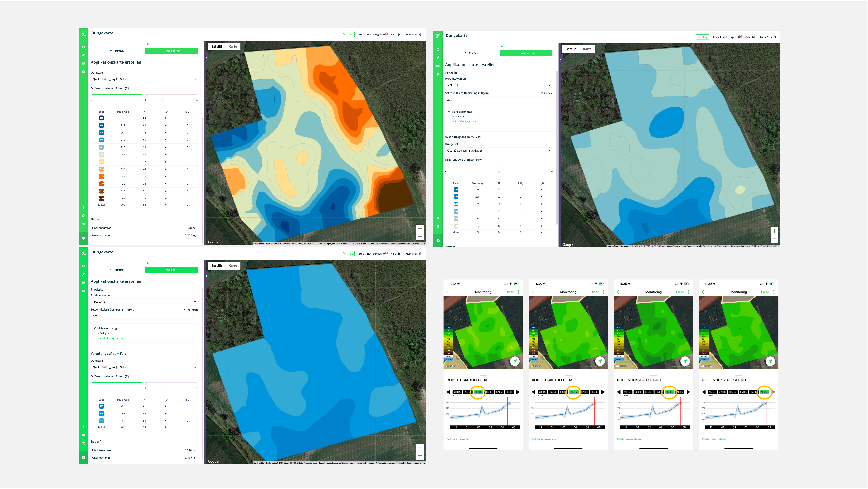868x489 pixels.
Task: Click dosage field showing 200 in three-zone window
Action: 144,316
